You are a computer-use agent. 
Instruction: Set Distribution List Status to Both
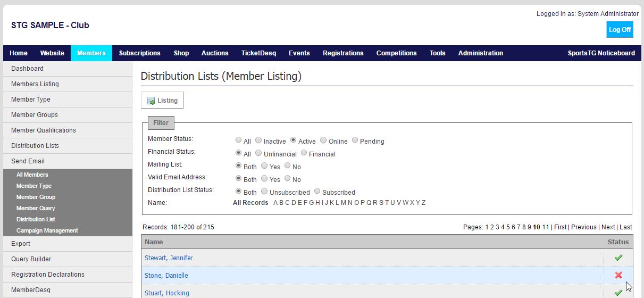click(x=238, y=192)
